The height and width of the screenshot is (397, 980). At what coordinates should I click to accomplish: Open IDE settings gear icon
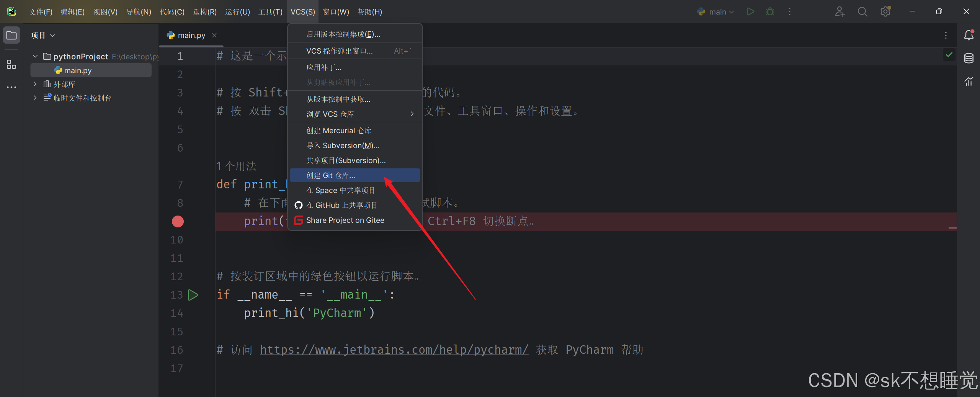(885, 12)
